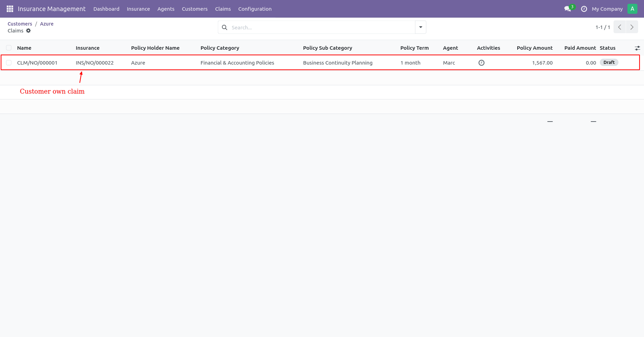This screenshot has height=337, width=644.
Task: Click Insurance Management app title
Action: coord(51,9)
